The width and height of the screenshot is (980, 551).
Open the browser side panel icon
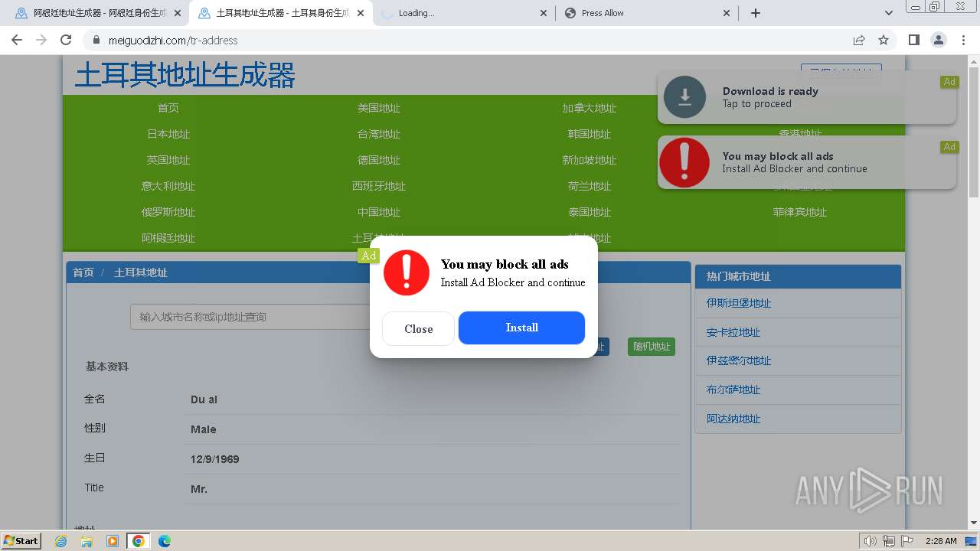[913, 40]
